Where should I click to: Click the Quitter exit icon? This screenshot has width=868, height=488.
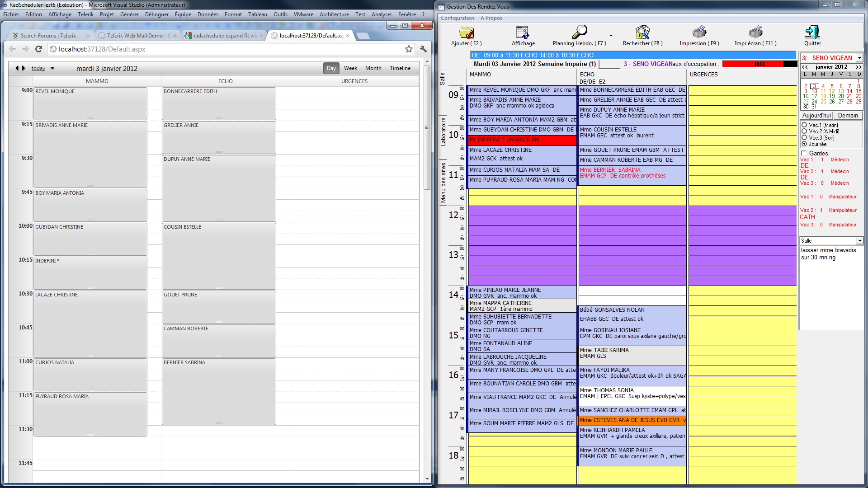pos(812,33)
